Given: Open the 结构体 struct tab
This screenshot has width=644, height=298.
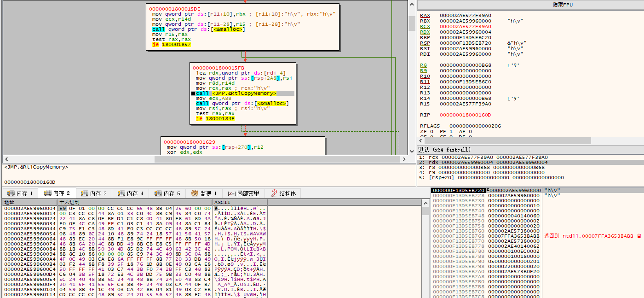Looking at the screenshot, I should coord(284,193).
